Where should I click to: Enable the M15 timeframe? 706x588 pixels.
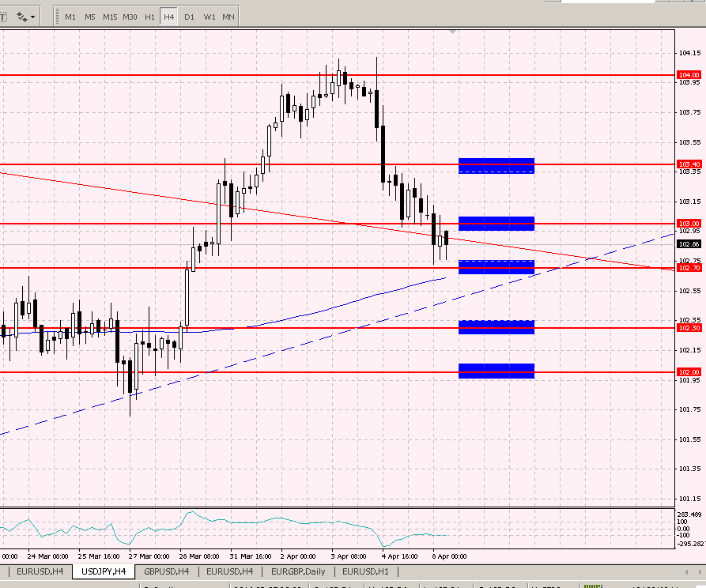pyautogui.click(x=110, y=17)
